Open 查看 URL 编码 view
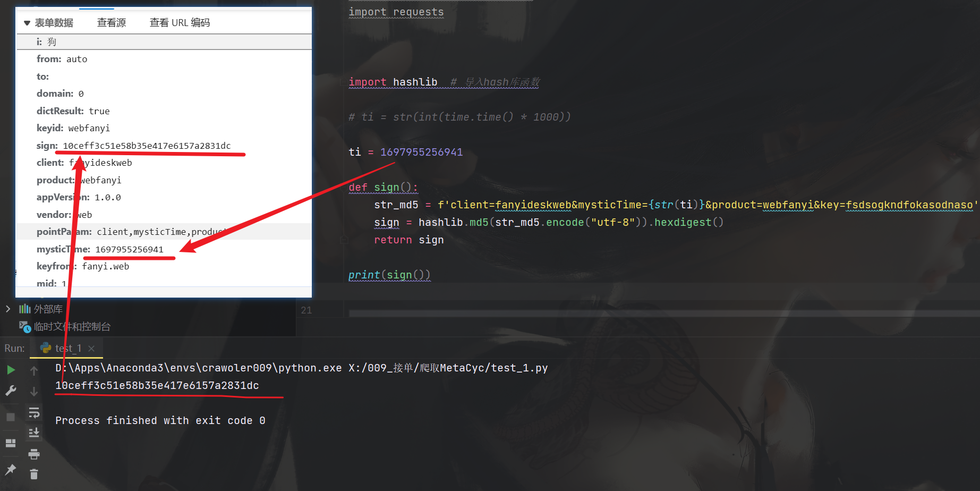 click(180, 23)
